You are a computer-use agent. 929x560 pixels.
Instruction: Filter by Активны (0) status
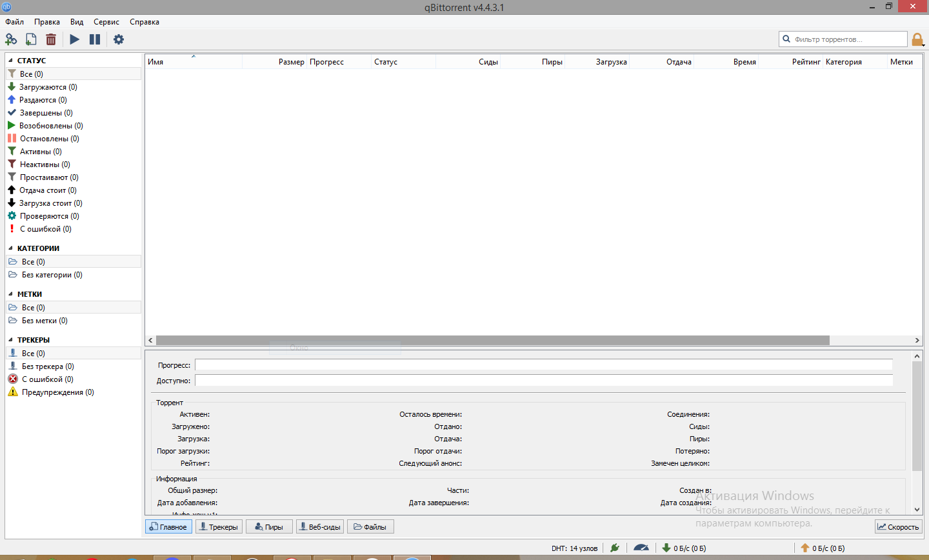pos(74,152)
